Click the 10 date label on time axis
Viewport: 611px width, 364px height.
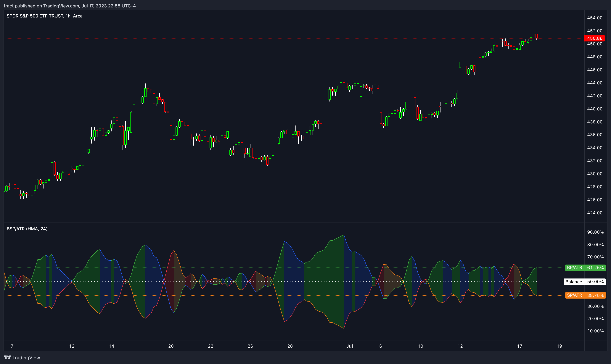[x=420, y=346]
